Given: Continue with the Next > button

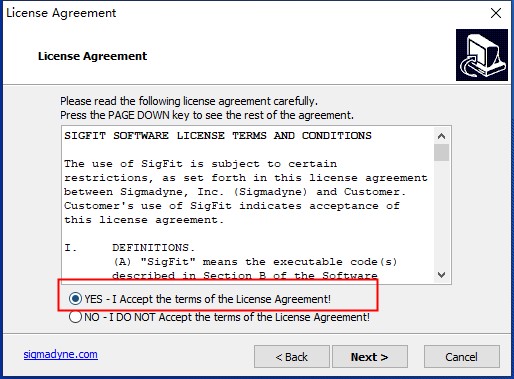Looking at the screenshot, I should pos(370,357).
